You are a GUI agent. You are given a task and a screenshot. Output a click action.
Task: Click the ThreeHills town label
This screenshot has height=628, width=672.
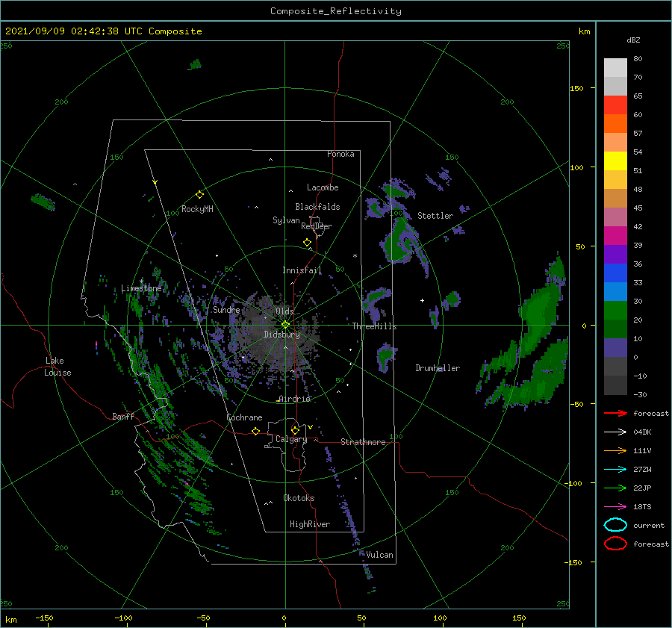(374, 326)
